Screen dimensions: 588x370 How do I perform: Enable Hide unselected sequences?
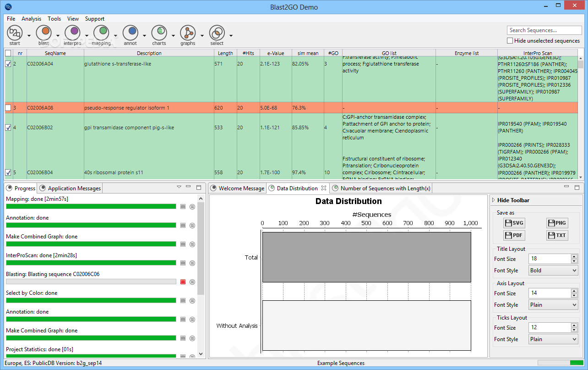pyautogui.click(x=510, y=41)
